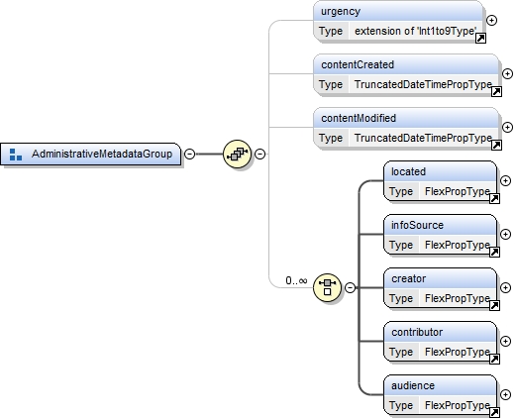515x420 pixels.
Task: Select the infoSource element header
Action: pos(440,225)
